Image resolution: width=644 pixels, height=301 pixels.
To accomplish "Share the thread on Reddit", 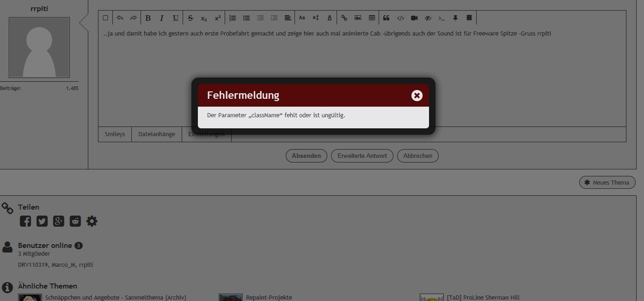I will (x=75, y=221).
